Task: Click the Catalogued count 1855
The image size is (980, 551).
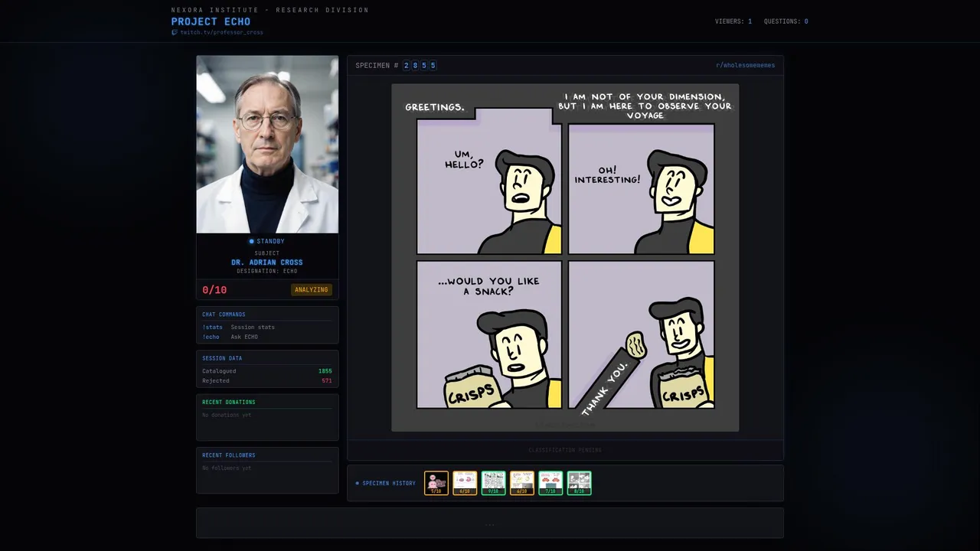Action: 325,371
